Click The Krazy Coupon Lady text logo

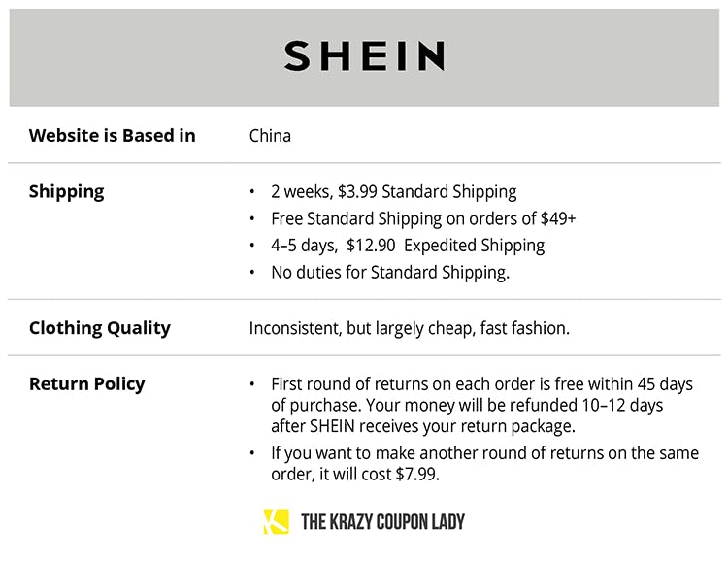coord(382,522)
